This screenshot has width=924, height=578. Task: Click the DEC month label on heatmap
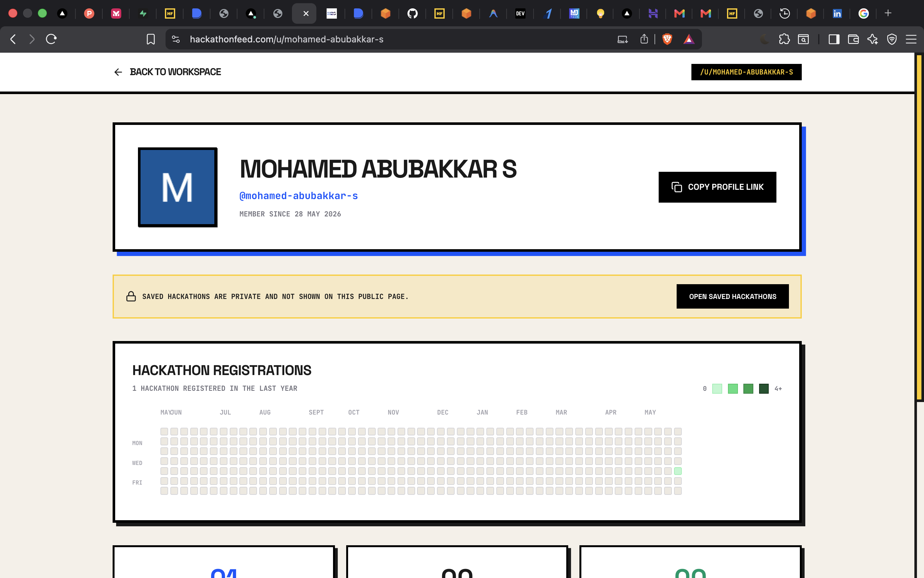pos(442,413)
